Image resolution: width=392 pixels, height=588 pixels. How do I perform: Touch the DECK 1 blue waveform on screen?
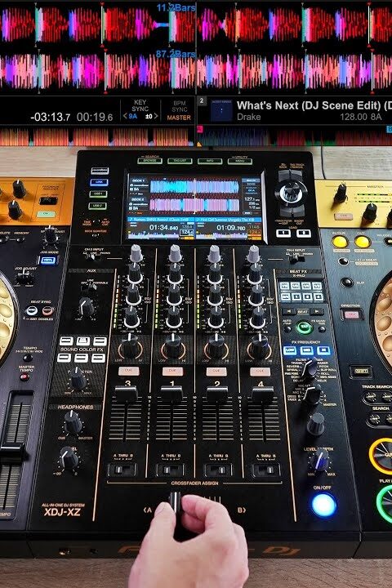coord(194,186)
